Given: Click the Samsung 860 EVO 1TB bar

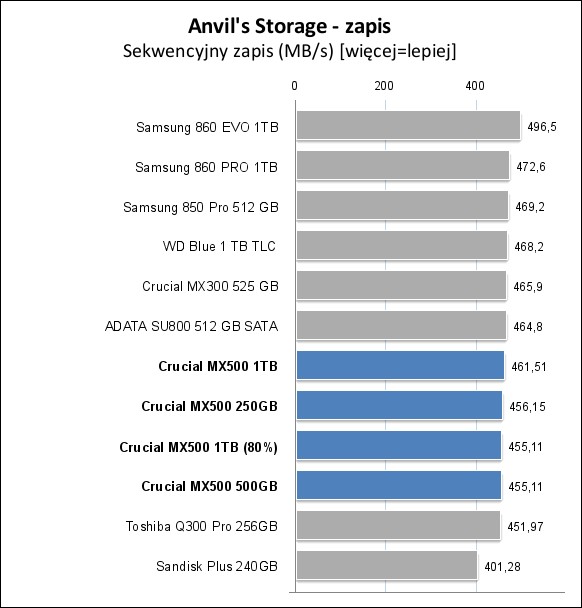Looking at the screenshot, I should pos(408,125).
